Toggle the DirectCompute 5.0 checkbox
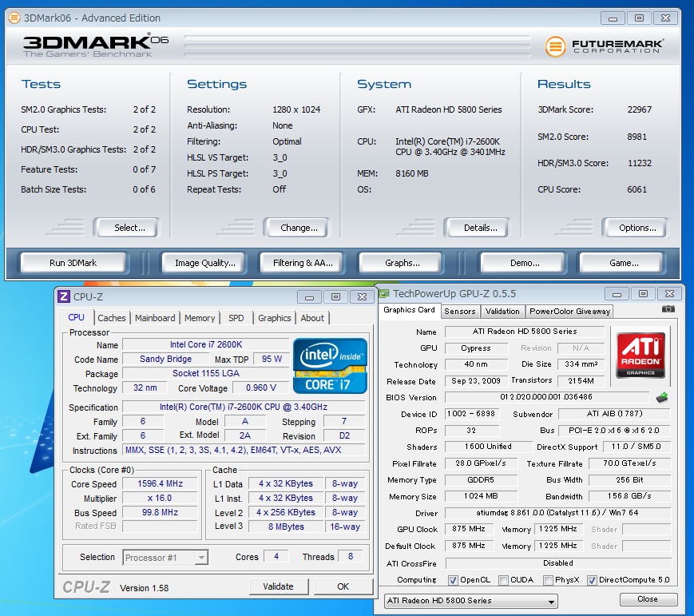 tap(592, 581)
